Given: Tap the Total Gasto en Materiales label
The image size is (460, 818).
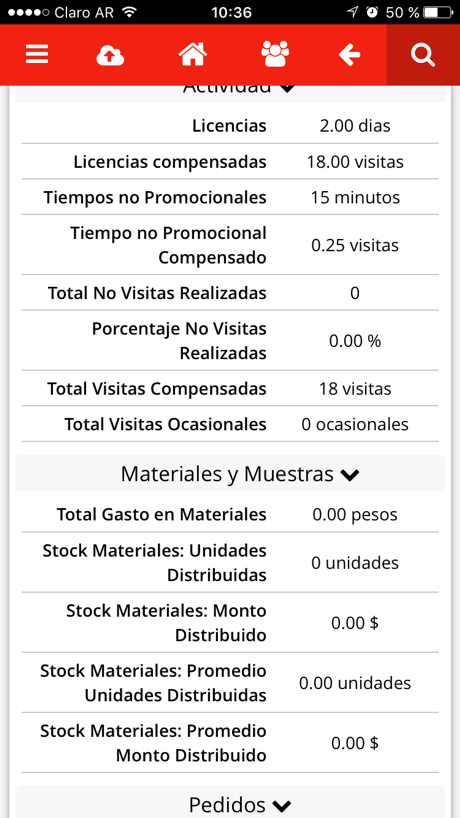Looking at the screenshot, I should [162, 515].
